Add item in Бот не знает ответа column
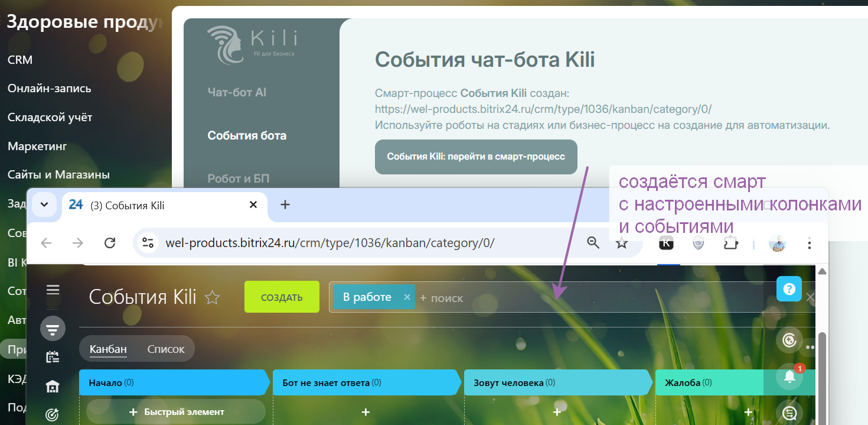 [366, 411]
